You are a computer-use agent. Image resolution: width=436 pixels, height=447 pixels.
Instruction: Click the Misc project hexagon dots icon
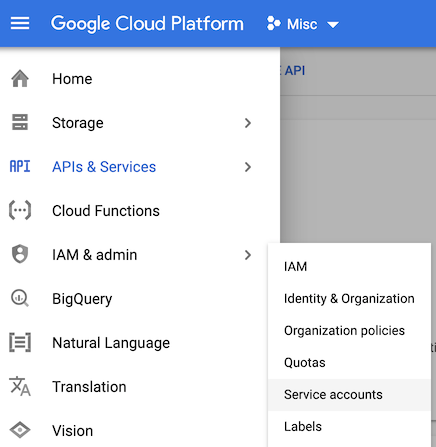[x=273, y=24]
